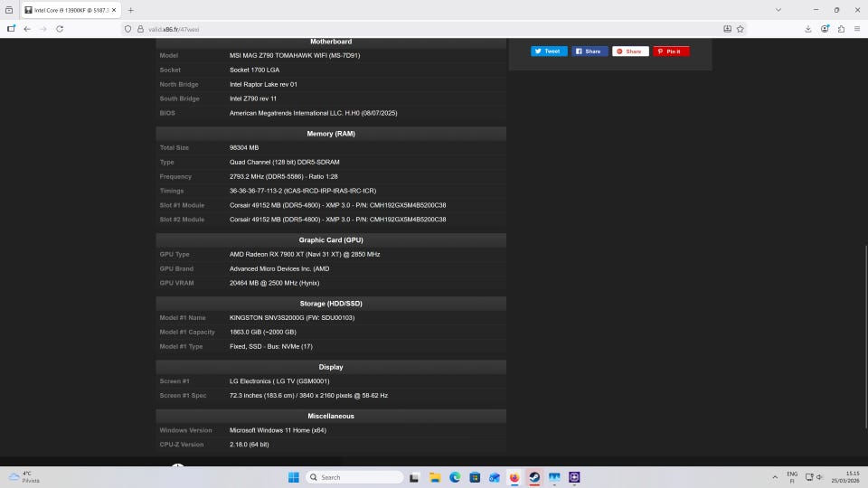The height and width of the screenshot is (488, 868).
Task: Click Intel Z790 rev 11 value
Action: click(x=253, y=99)
